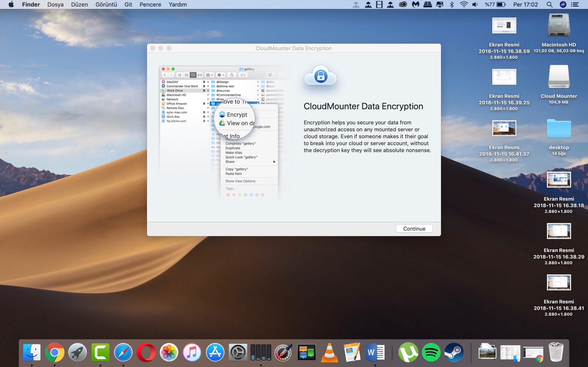Open the Steam dock icon
The height and width of the screenshot is (367, 588).
tap(454, 352)
